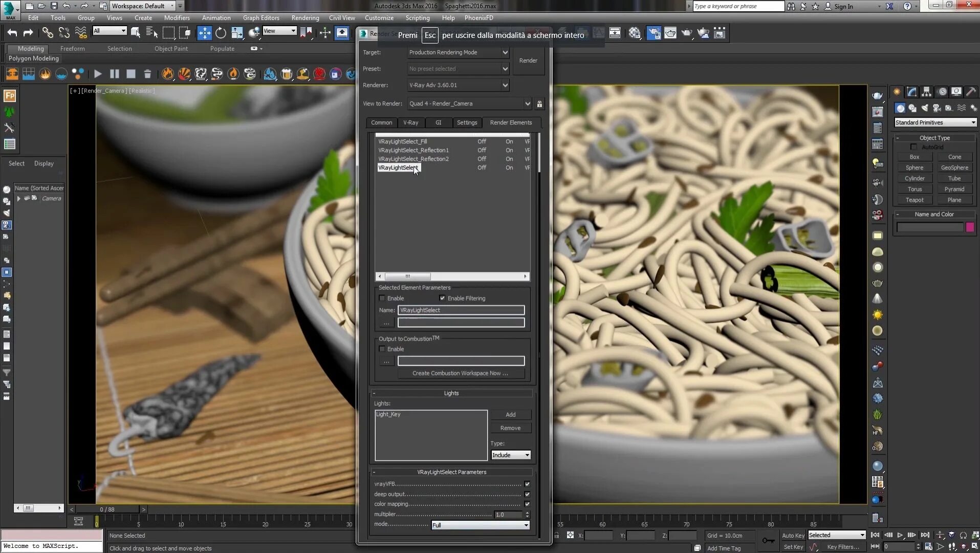This screenshot has height=553, width=980.
Task: Click the Open File icon in quick access toolbar
Action: [41, 6]
